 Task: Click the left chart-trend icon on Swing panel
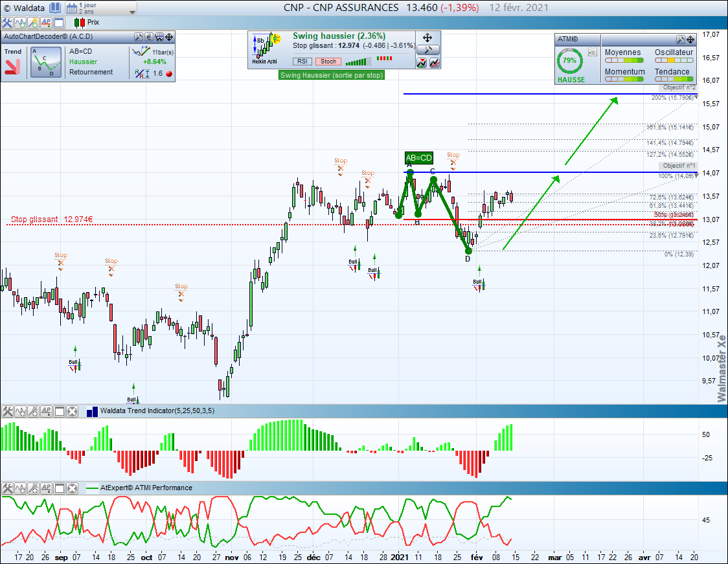tap(422, 63)
